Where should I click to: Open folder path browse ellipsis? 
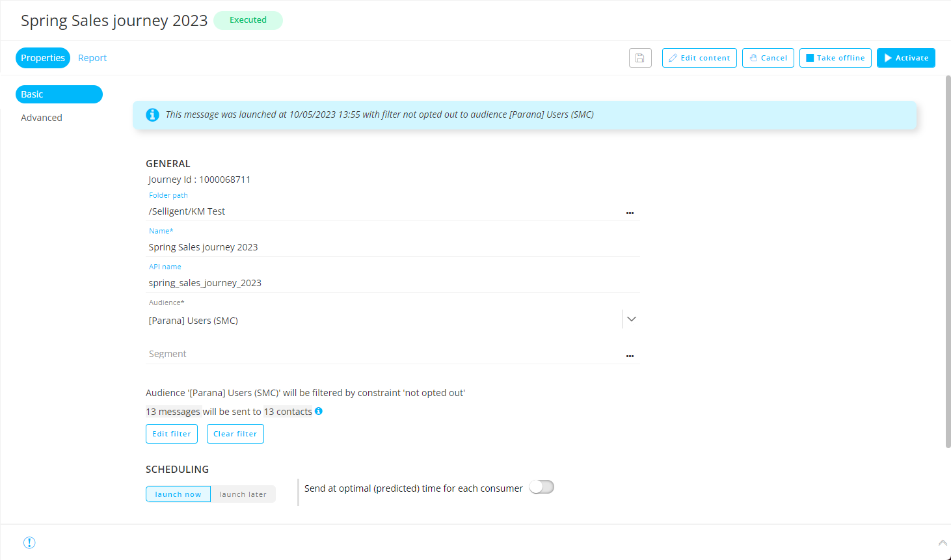(x=630, y=213)
